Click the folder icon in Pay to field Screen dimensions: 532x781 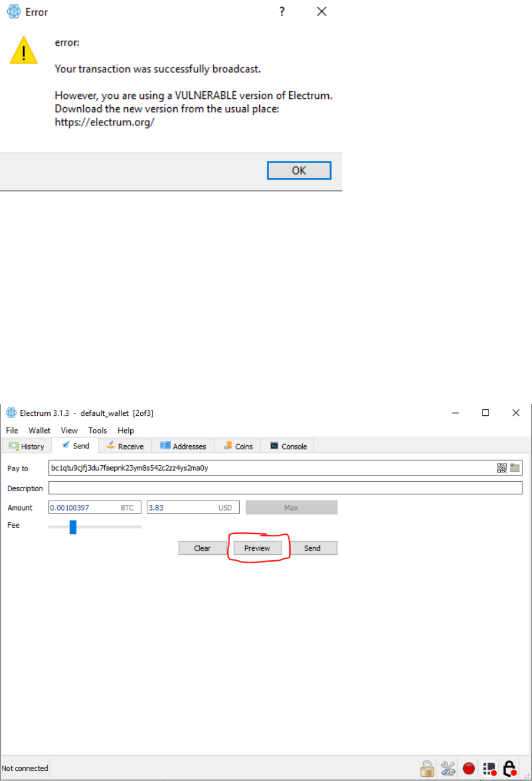click(515, 468)
